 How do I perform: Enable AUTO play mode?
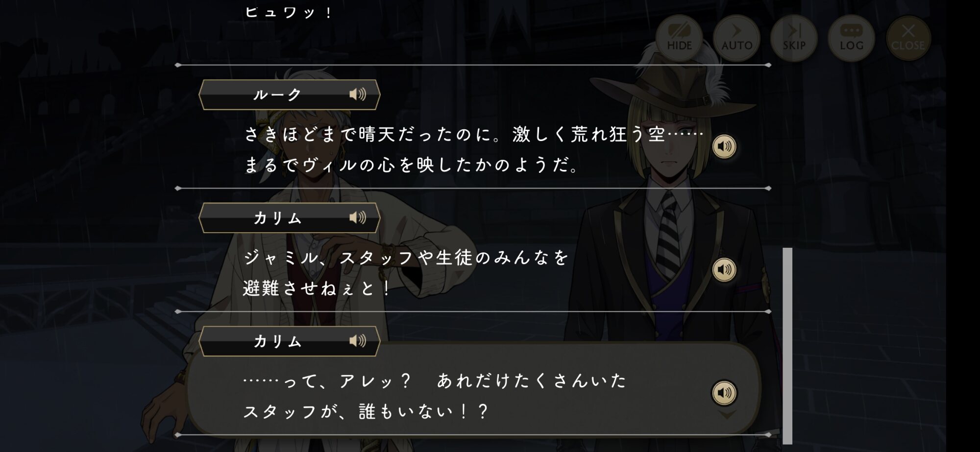pos(736,38)
